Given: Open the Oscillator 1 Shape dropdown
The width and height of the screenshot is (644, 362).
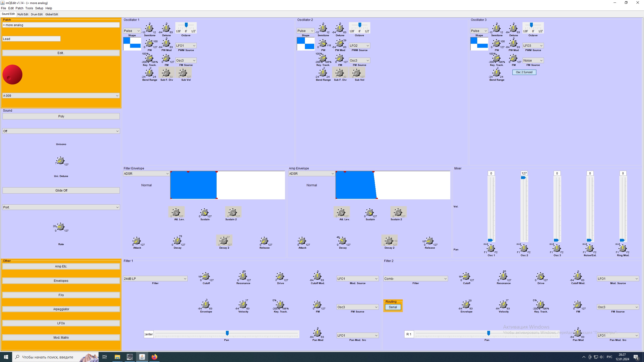Looking at the screenshot, I should 132,31.
